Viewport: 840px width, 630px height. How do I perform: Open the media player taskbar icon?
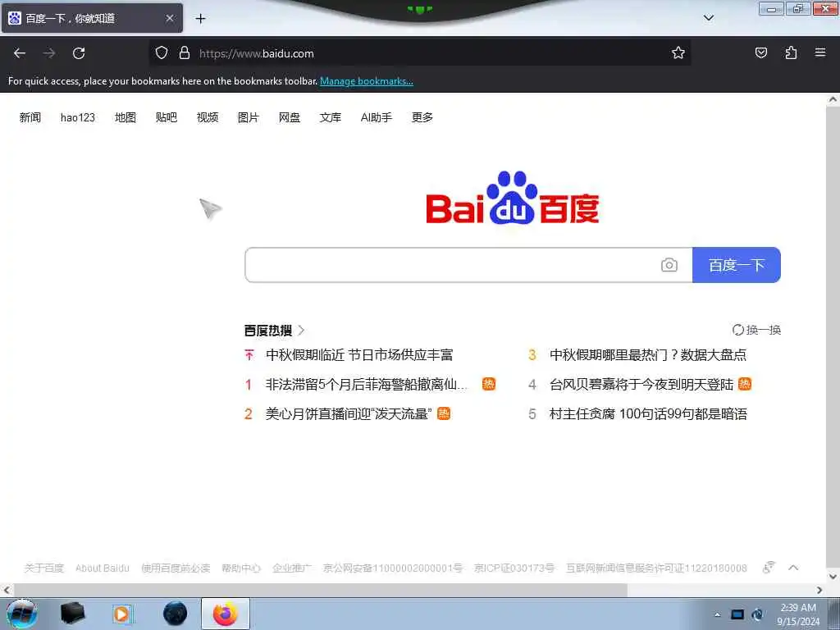point(122,614)
